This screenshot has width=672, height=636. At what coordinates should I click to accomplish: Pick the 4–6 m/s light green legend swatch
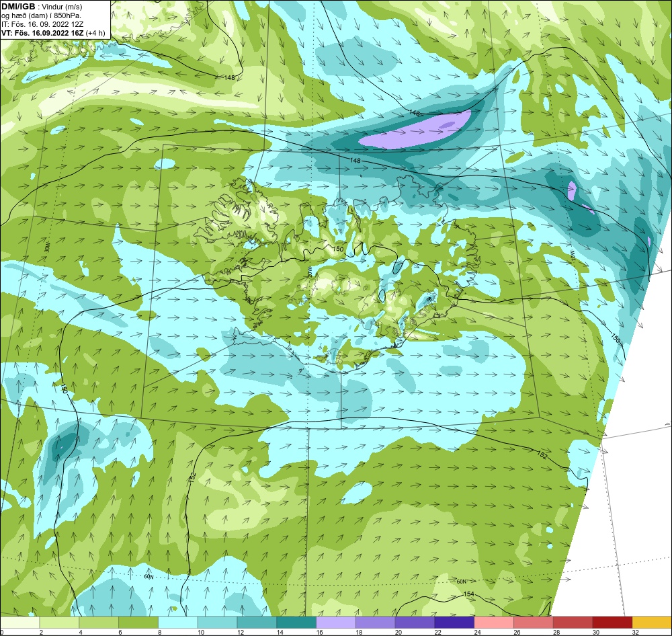[x=99, y=623]
